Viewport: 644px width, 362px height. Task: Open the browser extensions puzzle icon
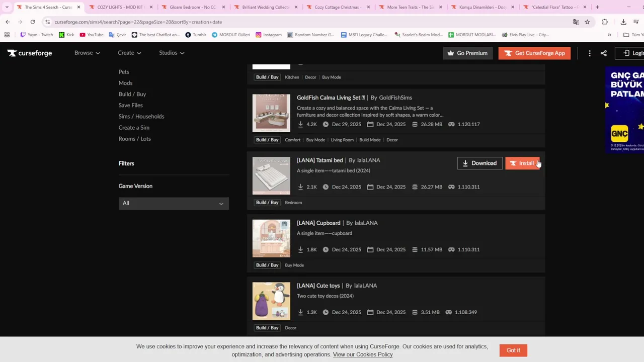[x=605, y=22]
